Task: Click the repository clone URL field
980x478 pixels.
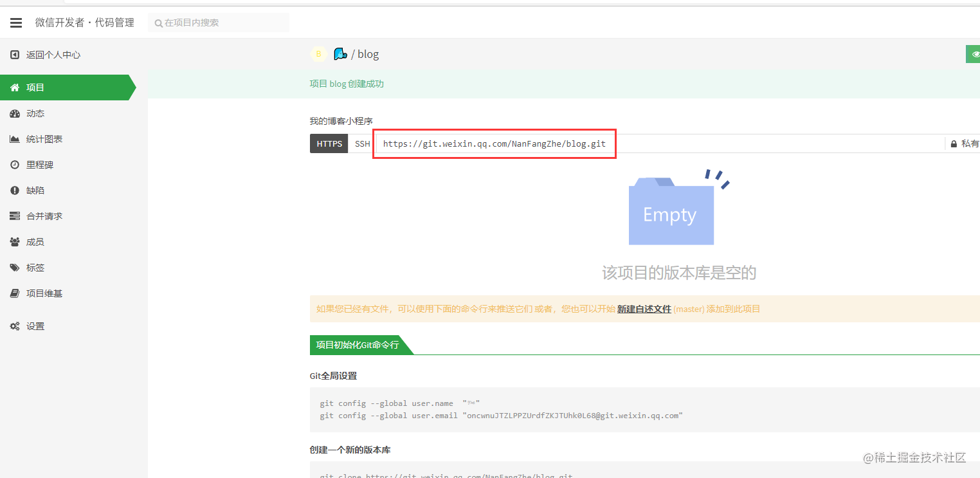Action: click(660, 143)
